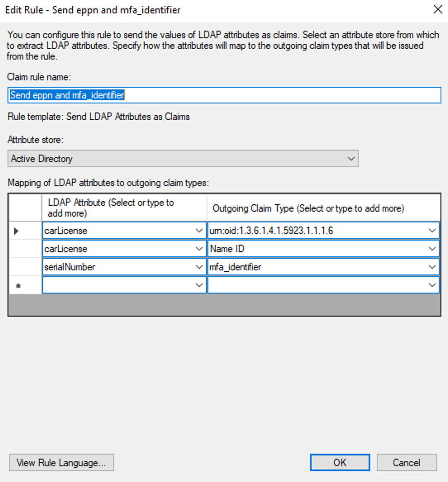448x482 pixels.
Task: Select the Name ID row using its header
Action: pyautogui.click(x=25, y=249)
